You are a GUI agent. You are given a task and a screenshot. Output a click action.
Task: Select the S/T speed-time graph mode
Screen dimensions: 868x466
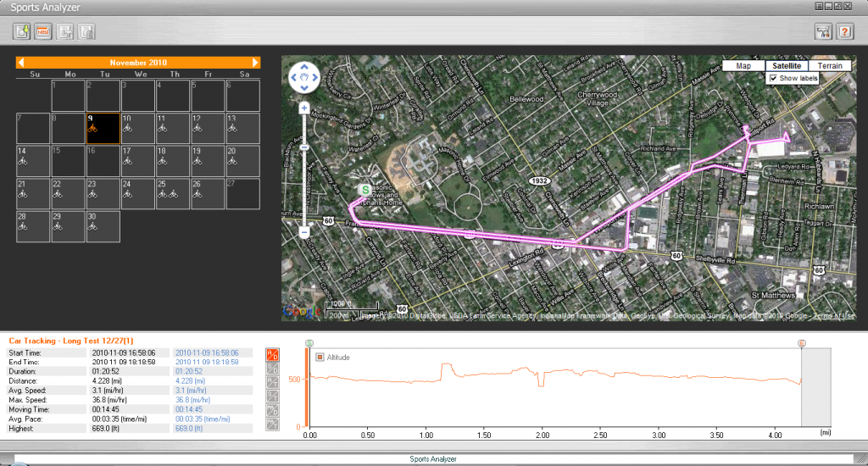click(272, 397)
